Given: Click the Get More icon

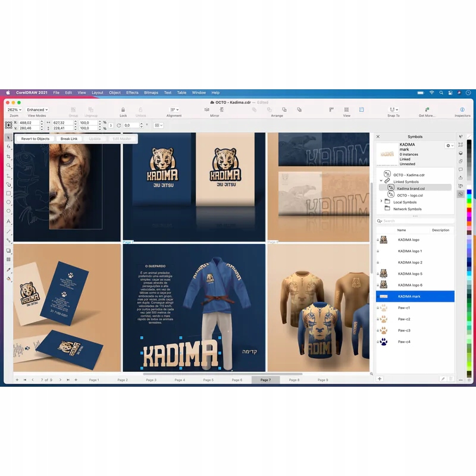Looking at the screenshot, I should pos(427,109).
